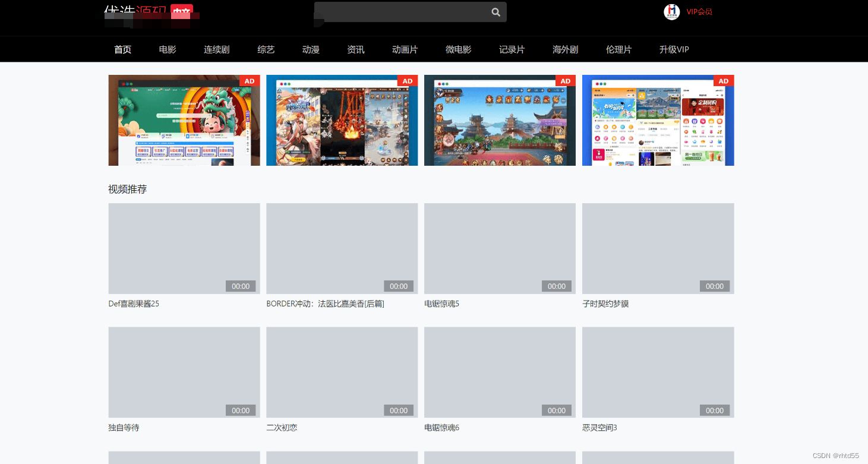Image resolution: width=868 pixels, height=464 pixels.
Task: Open the video Def喜刷果酱25
Action: [184, 248]
